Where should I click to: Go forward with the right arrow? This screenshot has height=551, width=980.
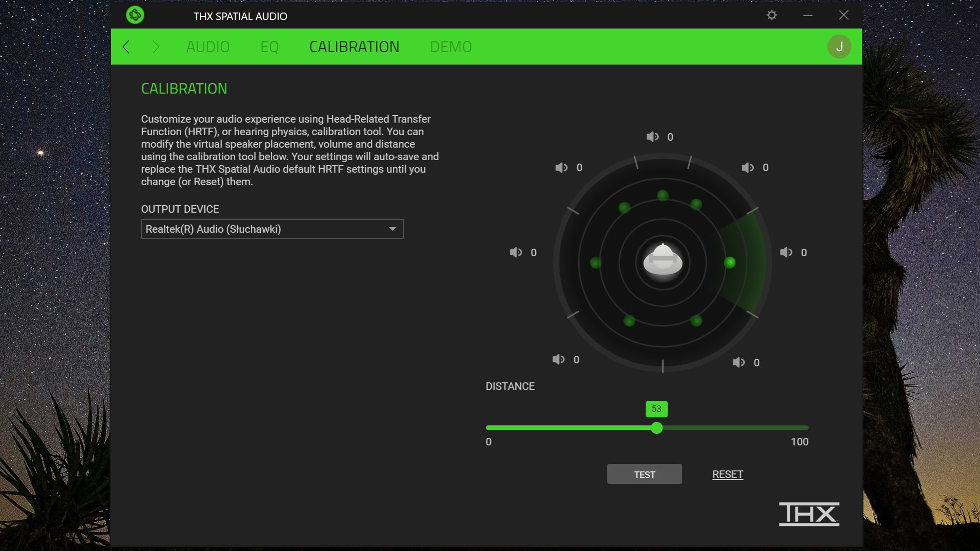(156, 47)
